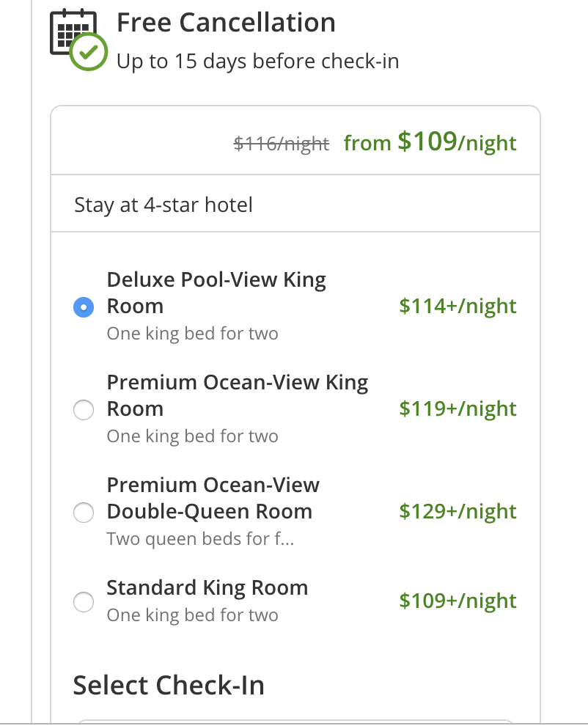Click the Select Check-In heading
This screenshot has height=726, width=588.
[x=169, y=685]
